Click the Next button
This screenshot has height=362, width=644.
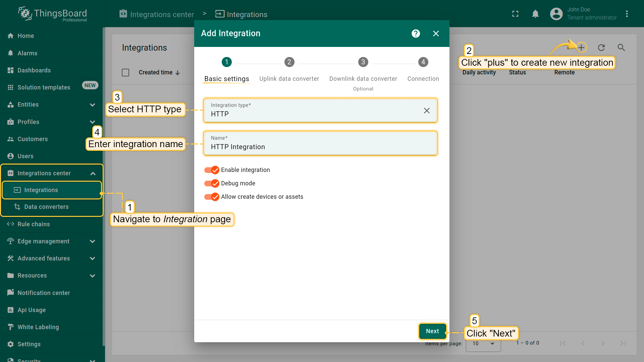432,331
